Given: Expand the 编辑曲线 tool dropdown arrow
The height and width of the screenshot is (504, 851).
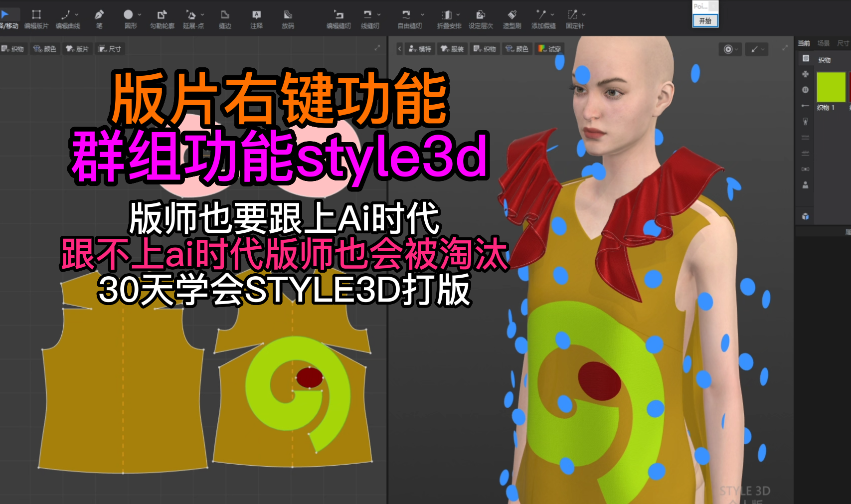Looking at the screenshot, I should 77,14.
